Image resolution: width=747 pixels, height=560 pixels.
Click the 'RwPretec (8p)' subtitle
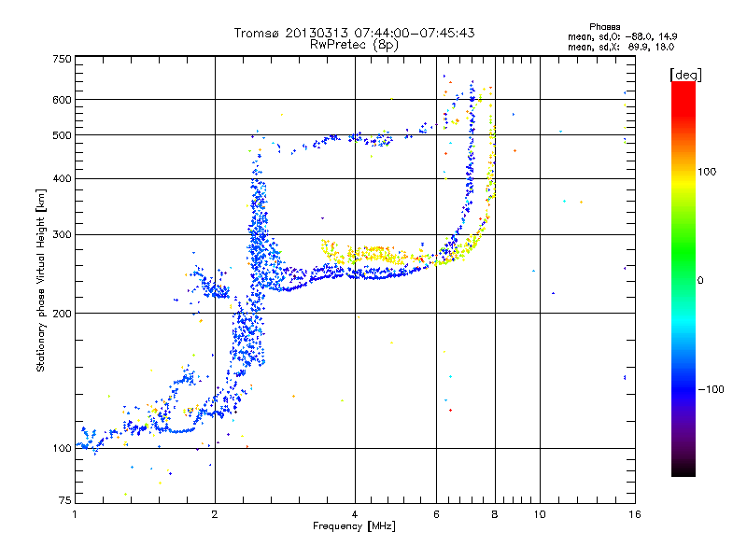[x=354, y=45]
